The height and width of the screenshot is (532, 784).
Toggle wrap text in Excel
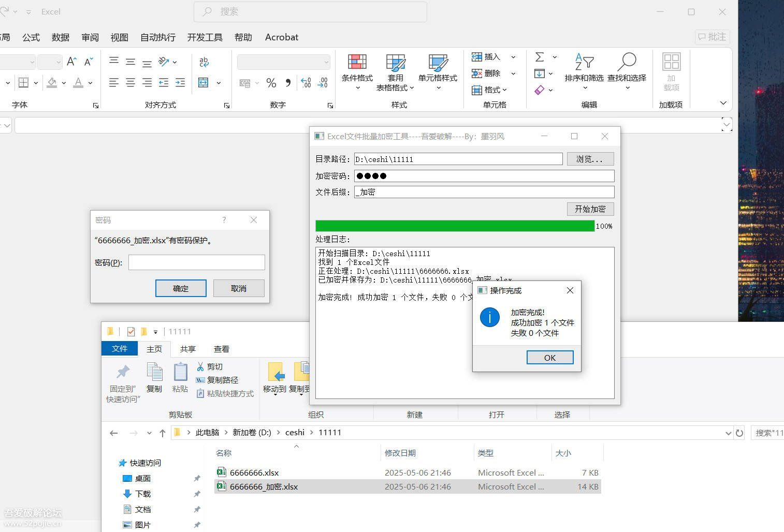204,62
